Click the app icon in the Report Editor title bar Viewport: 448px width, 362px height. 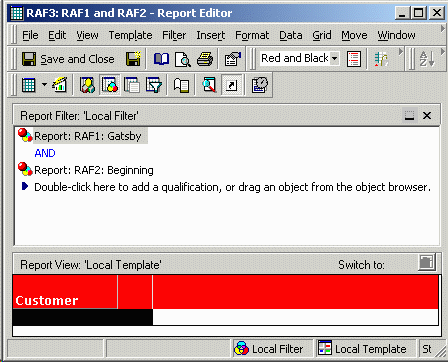(17, 13)
